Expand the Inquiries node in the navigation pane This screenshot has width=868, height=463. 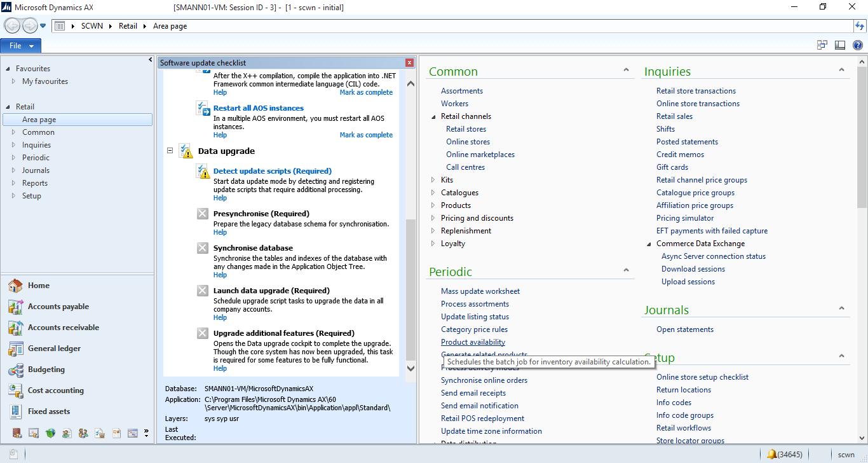(14, 145)
